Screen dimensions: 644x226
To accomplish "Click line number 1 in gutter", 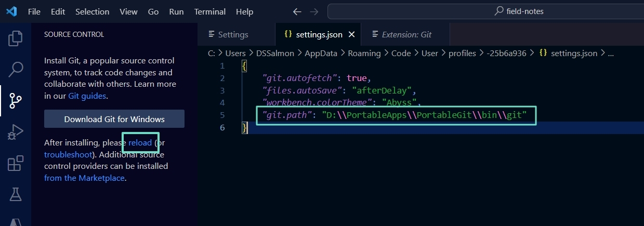I will [222, 65].
